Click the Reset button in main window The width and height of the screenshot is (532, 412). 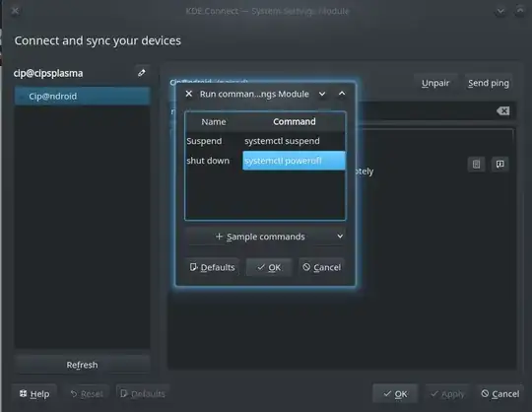click(87, 394)
